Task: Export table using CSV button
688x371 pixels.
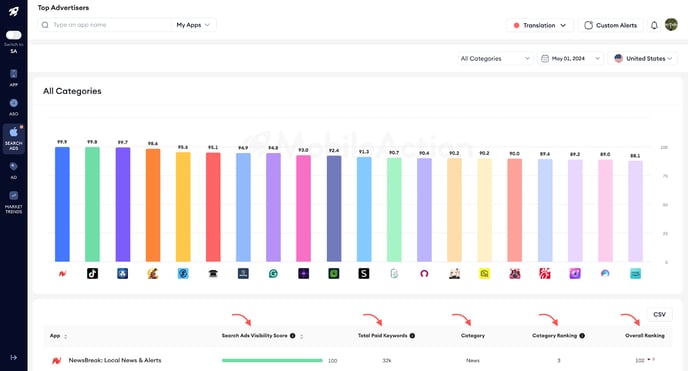Action: [x=659, y=314]
